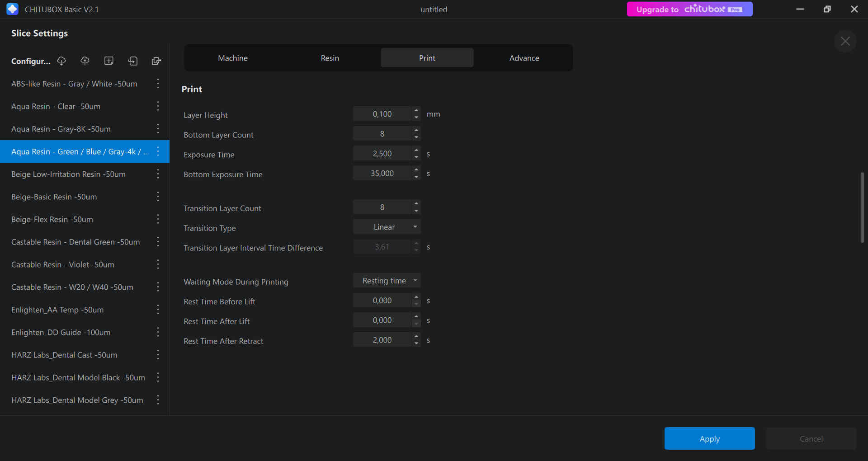
Task: Click the vertical scrollbar on the right
Action: (x=862, y=207)
